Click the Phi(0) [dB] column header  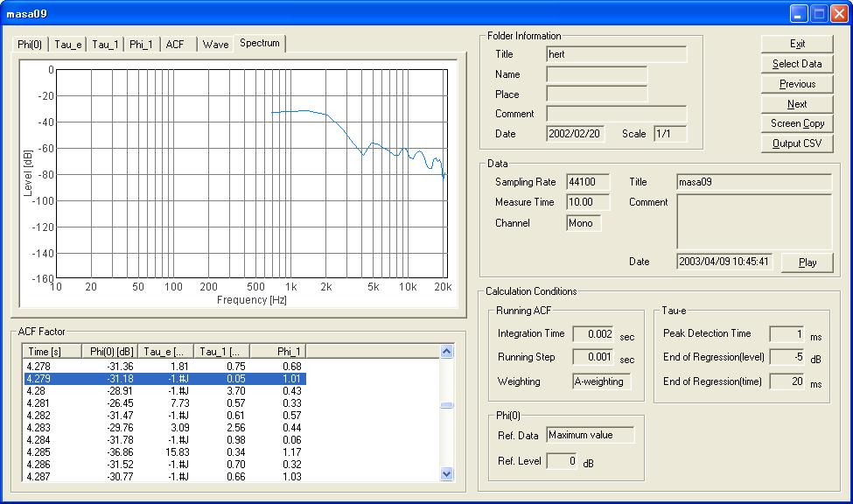click(109, 352)
